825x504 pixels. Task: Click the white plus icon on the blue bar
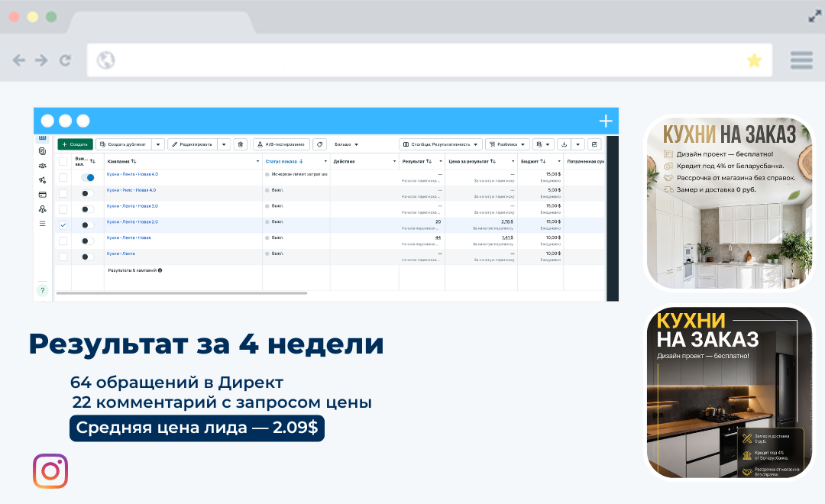[x=606, y=121]
